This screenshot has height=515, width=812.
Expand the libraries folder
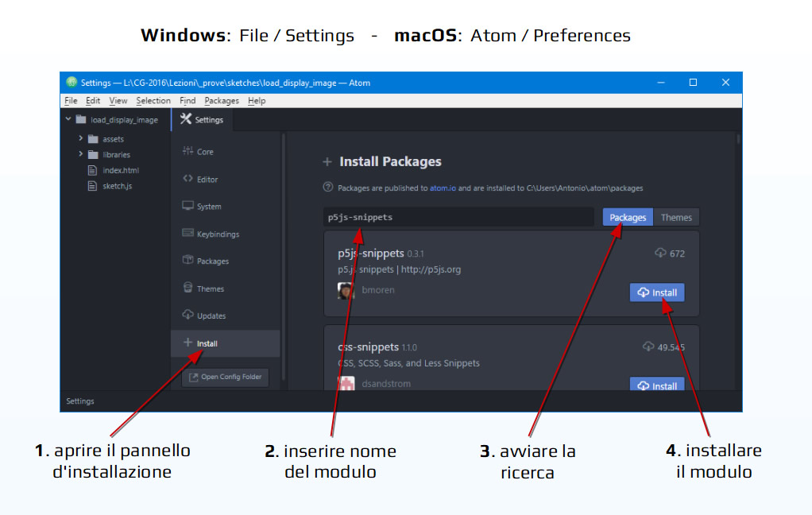(81, 154)
